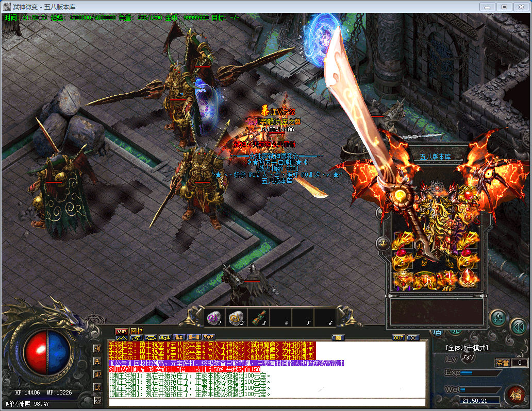The image size is (532, 411).
Task: Select the golden belt equipment slot
Action: pyautogui.click(x=424, y=281)
